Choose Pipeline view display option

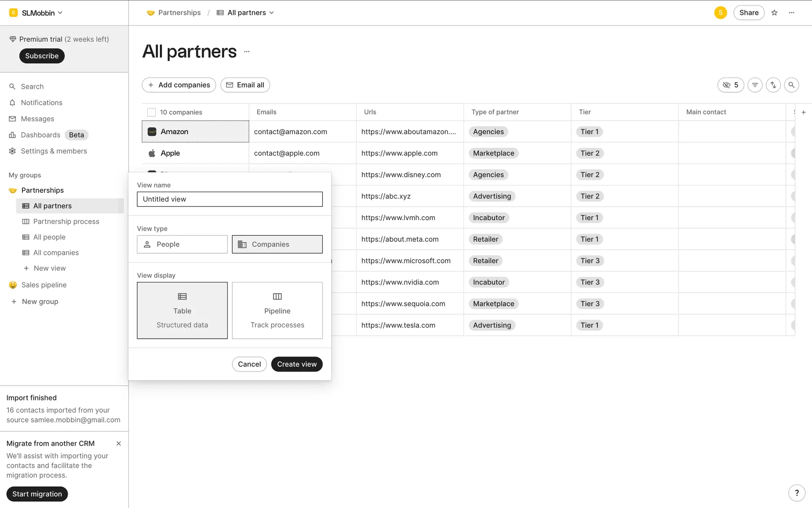click(277, 310)
